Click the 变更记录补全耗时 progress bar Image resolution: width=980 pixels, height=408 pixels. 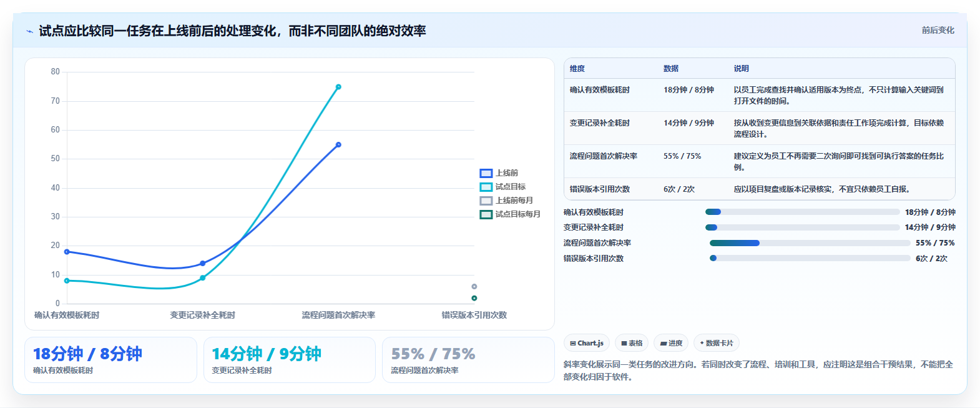802,227
